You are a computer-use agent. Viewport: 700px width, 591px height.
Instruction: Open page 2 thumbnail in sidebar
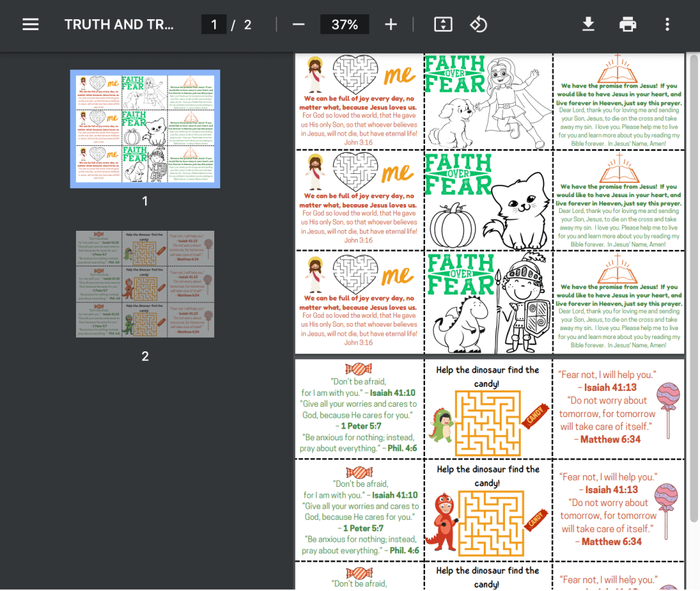tap(145, 284)
